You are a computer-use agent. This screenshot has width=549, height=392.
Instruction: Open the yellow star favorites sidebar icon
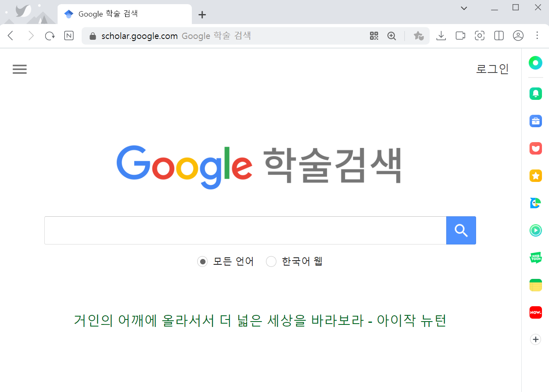tap(536, 176)
